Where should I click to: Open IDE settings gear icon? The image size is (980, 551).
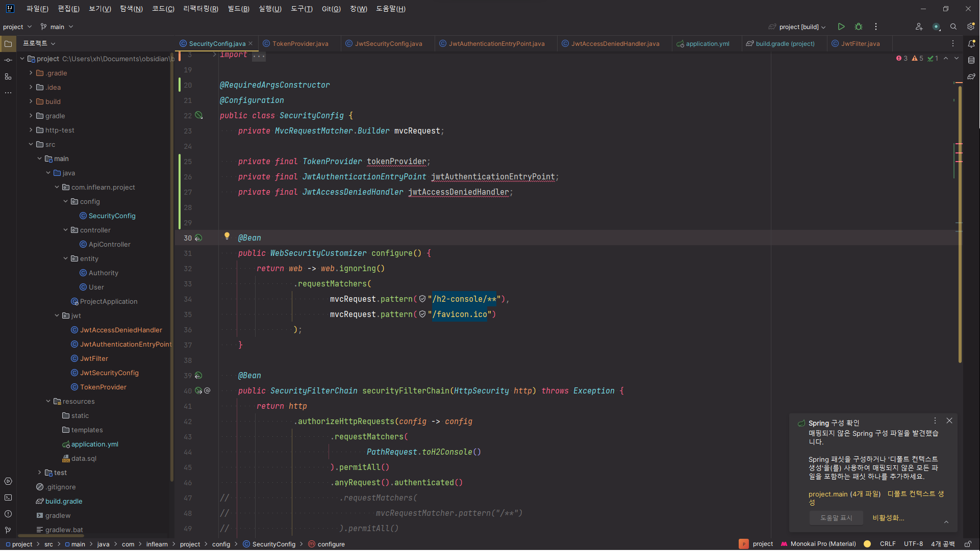pyautogui.click(x=970, y=27)
